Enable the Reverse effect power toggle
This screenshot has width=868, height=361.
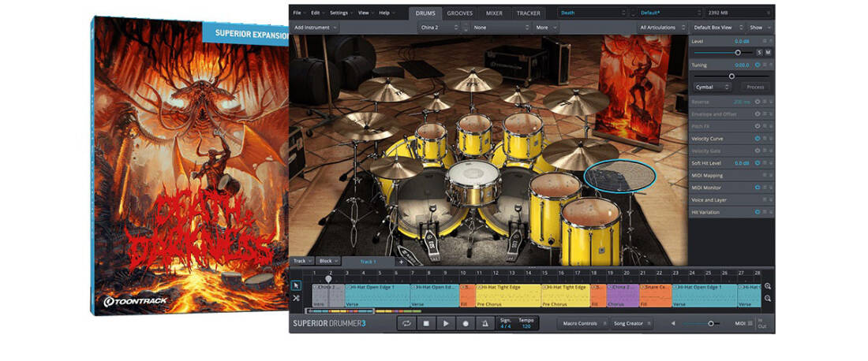pos(757,102)
